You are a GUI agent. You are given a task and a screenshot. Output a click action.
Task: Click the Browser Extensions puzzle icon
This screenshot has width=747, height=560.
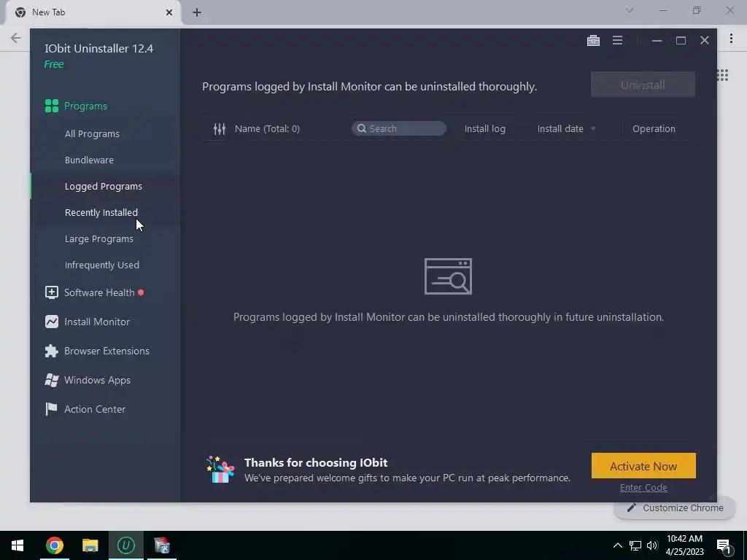point(52,351)
